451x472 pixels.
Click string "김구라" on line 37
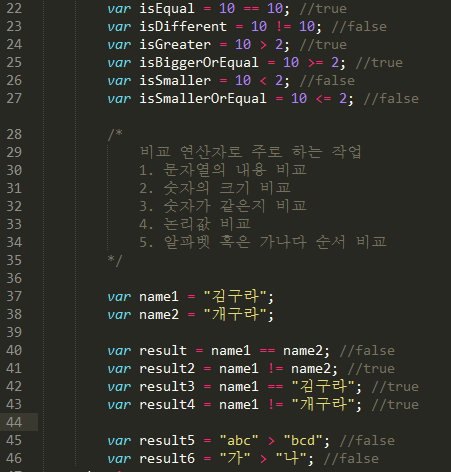click(235, 296)
